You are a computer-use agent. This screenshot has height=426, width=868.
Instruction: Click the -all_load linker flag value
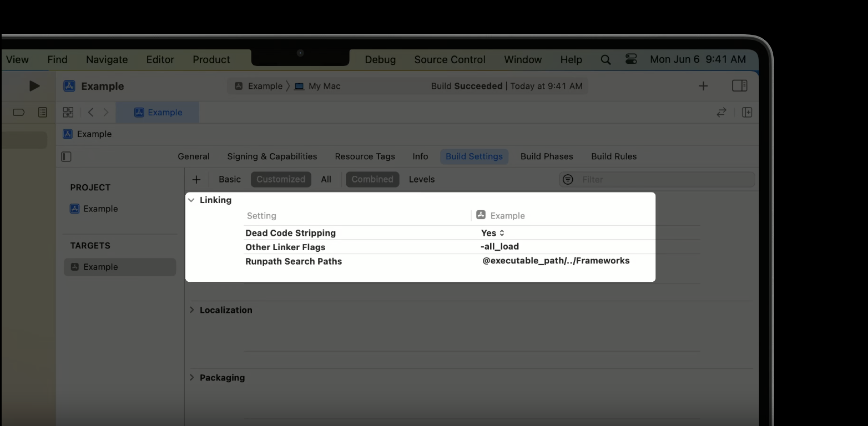tap(499, 247)
